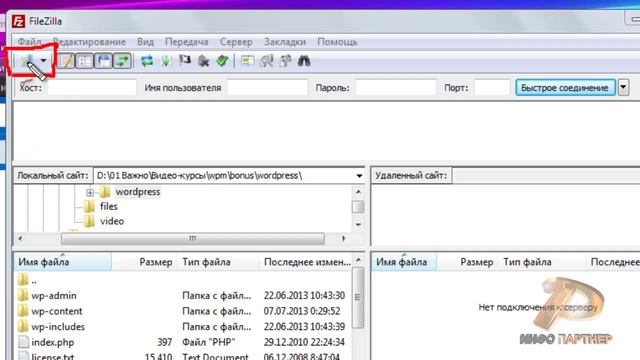
Task: Sort remote files by Тип файла column
Action: [x=541, y=262]
